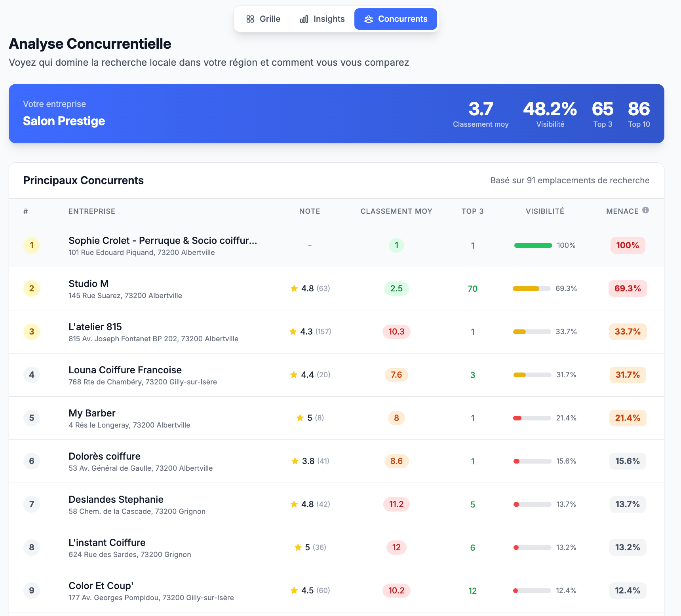Sort by the VISIBILITÉ column header

pyautogui.click(x=545, y=211)
